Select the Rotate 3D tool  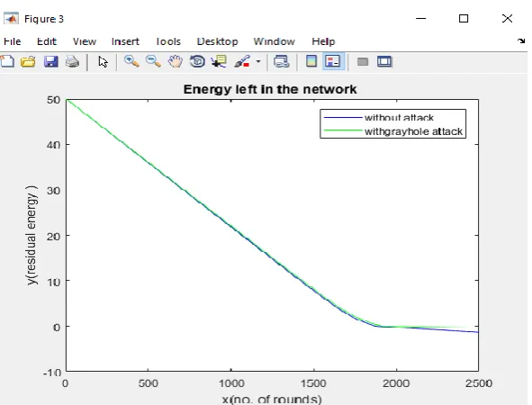click(x=197, y=62)
